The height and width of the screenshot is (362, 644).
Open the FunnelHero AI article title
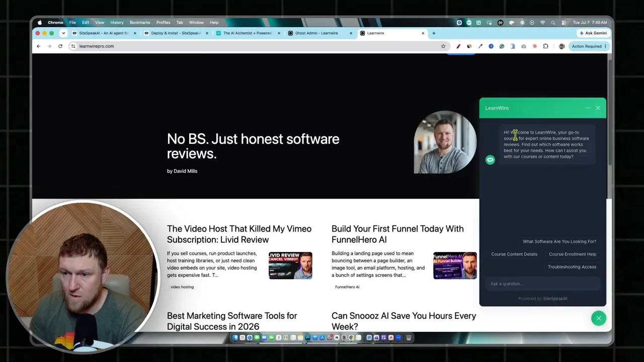397,234
